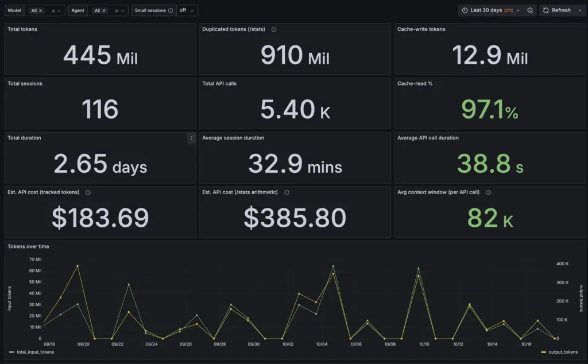The image size is (588, 364).
Task: Click the Total API calls panel title
Action: [219, 84]
